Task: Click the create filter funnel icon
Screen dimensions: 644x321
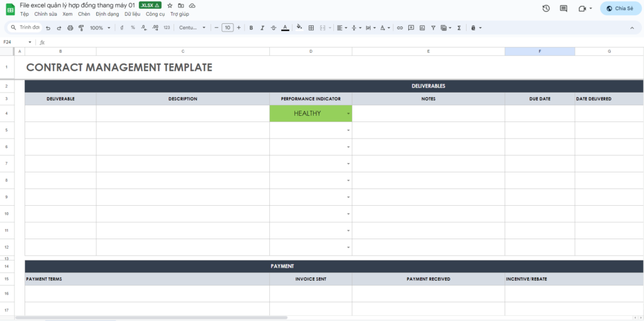Action: point(433,28)
